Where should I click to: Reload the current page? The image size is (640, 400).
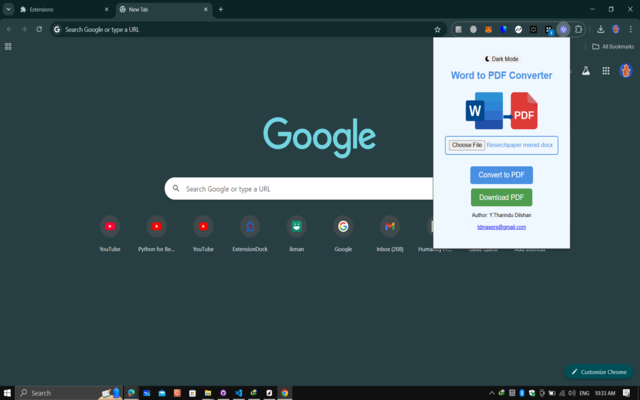pos(39,29)
